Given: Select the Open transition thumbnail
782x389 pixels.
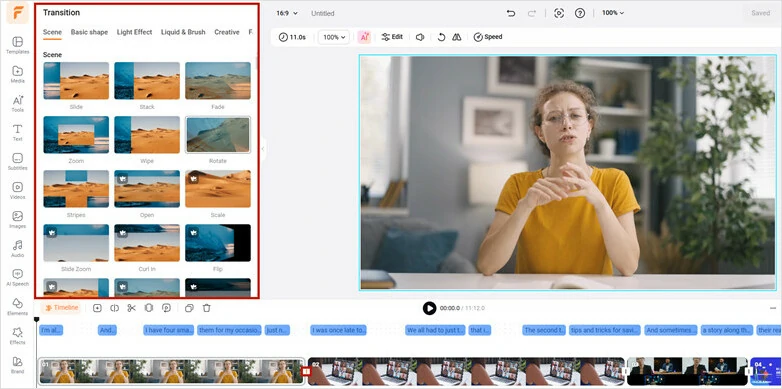Looking at the screenshot, I should 147,189.
